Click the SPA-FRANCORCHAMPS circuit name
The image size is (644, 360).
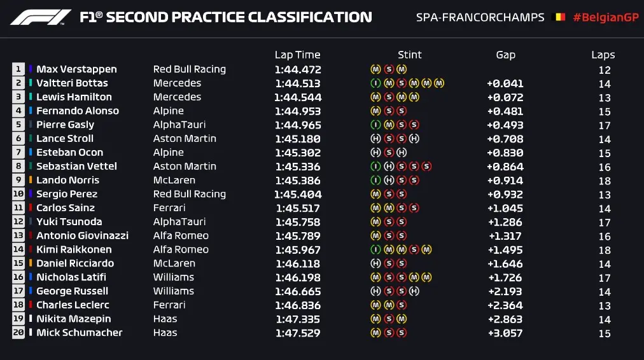[480, 17]
